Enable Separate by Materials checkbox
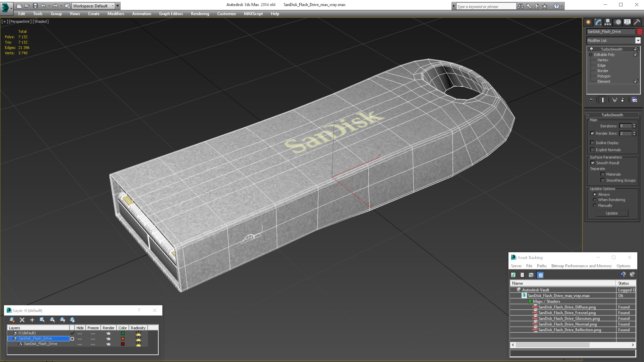Viewport: 644px width, 362px height. [602, 174]
